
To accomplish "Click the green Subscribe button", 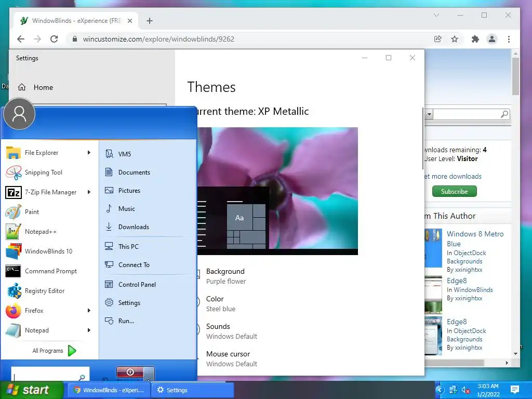I will point(454,191).
